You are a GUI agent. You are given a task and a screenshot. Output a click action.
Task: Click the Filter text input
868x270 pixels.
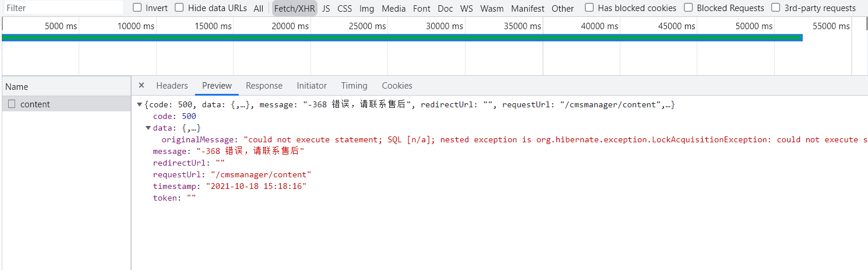(63, 8)
